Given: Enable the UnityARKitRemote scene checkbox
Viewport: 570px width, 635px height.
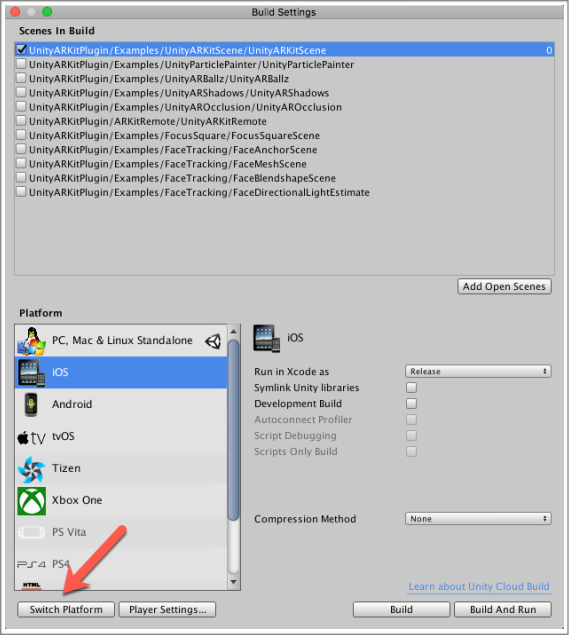Looking at the screenshot, I should 21,121.
